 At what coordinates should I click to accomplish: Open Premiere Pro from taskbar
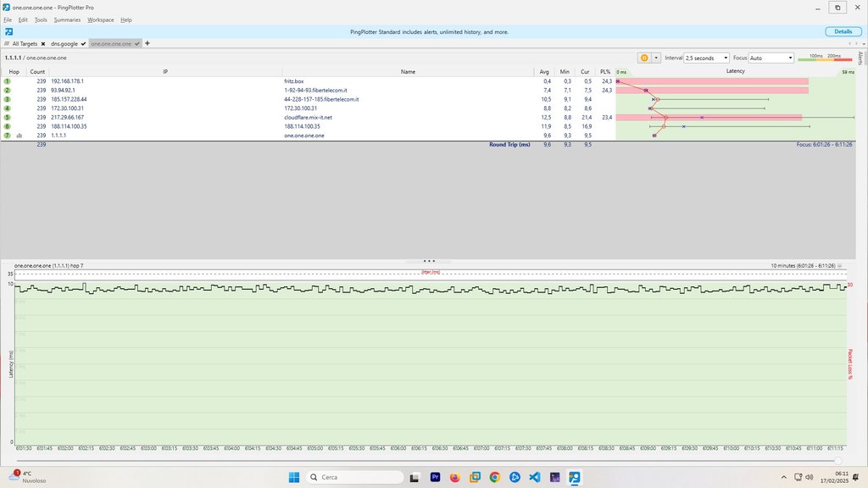point(437,478)
